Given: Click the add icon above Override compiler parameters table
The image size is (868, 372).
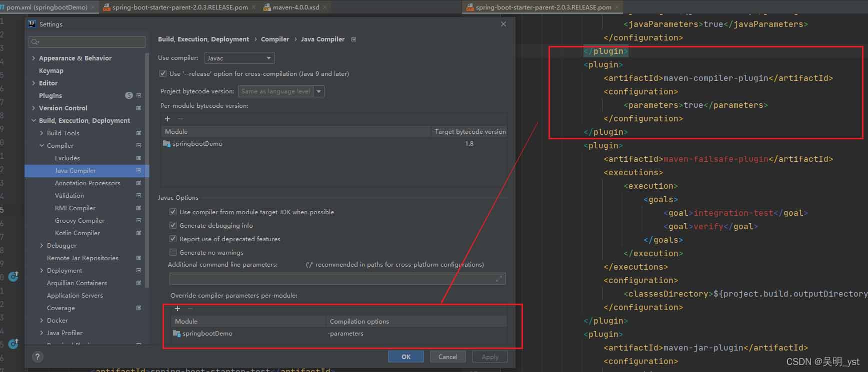Looking at the screenshot, I should pos(177,309).
